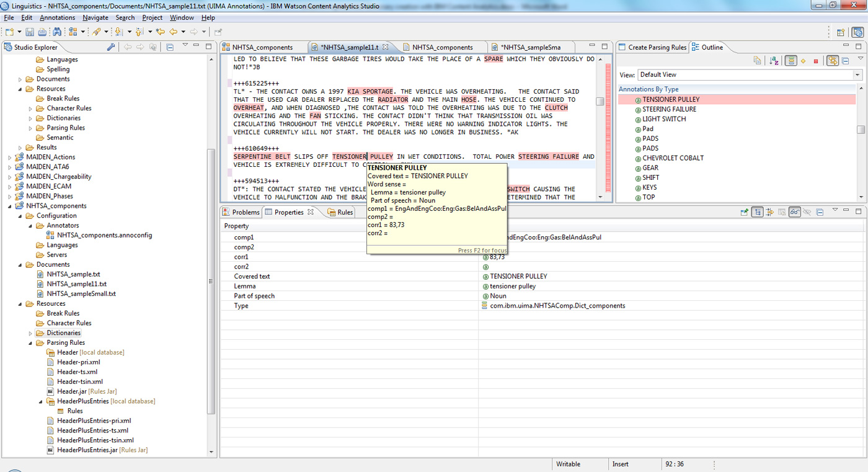Click the wrench icon in Studio Explorer
This screenshot has height=472, width=868.
[111, 47]
